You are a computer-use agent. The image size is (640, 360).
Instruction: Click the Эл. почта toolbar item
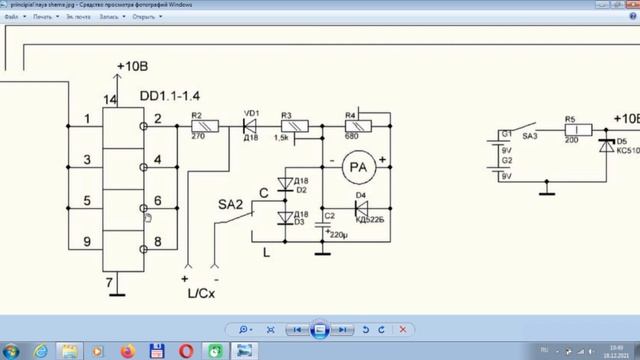click(x=78, y=17)
